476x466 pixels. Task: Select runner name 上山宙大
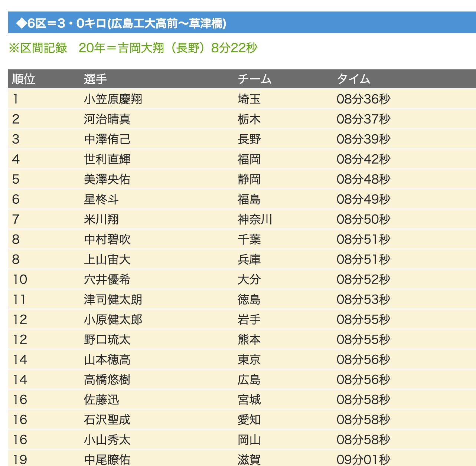pyautogui.click(x=107, y=259)
